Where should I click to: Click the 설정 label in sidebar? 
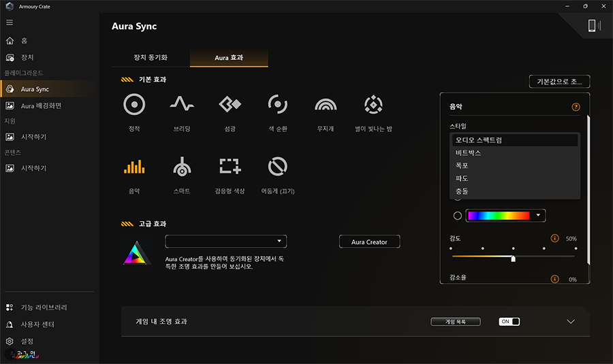[x=27, y=342]
